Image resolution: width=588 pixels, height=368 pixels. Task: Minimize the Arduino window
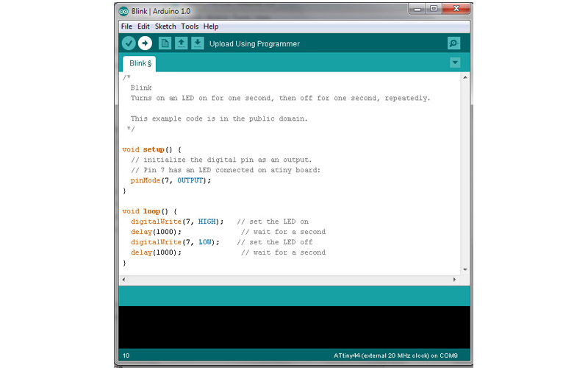coord(417,9)
